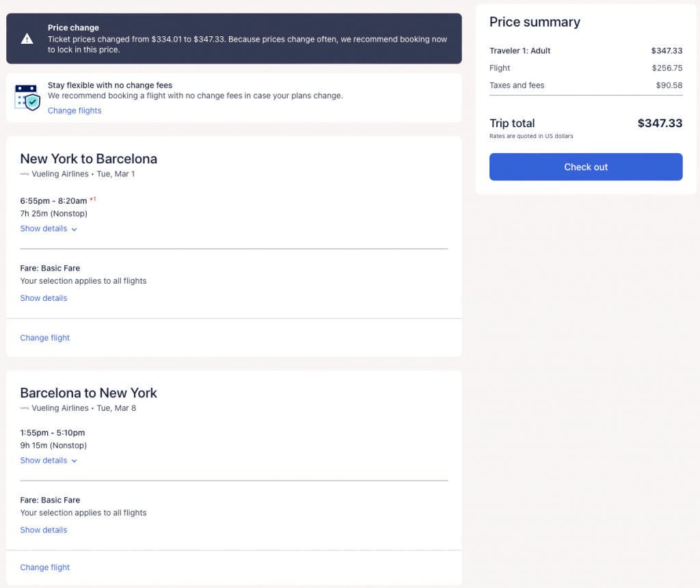Click Vueling logo on Barcelona to New York flight
The width and height of the screenshot is (700, 588).
(25, 408)
